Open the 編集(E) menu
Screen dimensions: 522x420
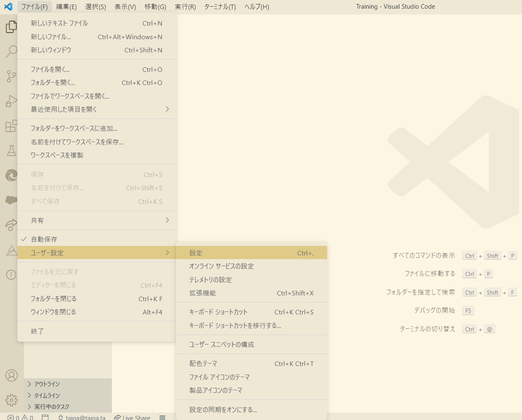pyautogui.click(x=66, y=7)
